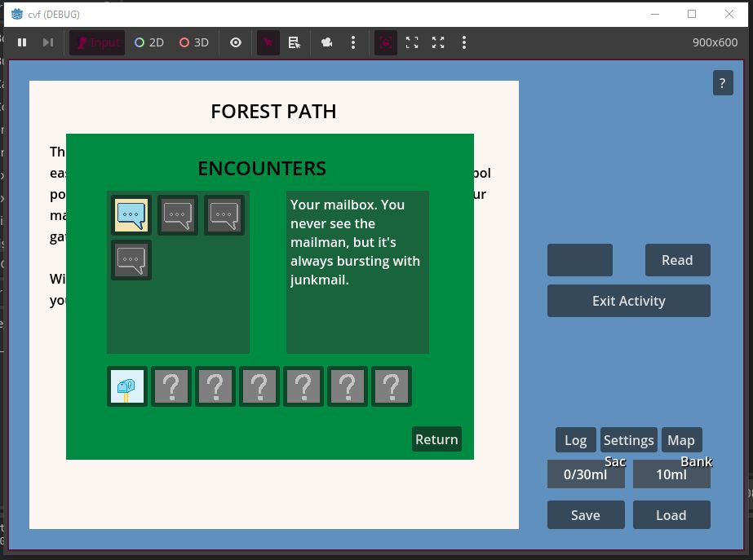The image size is (753, 560).
Task: Click the first unknown question-mark slot
Action: 171,386
